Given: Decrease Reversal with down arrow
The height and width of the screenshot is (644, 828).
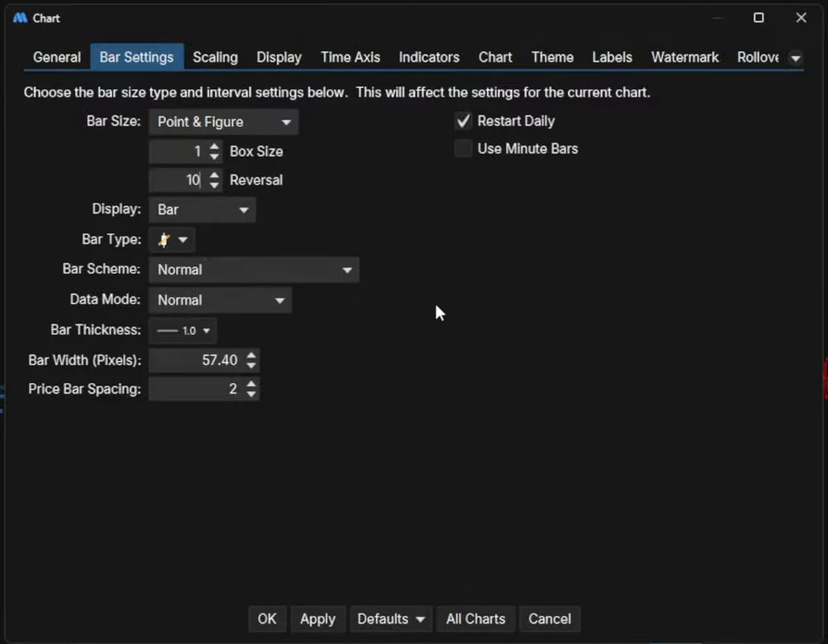Looking at the screenshot, I should [x=214, y=185].
